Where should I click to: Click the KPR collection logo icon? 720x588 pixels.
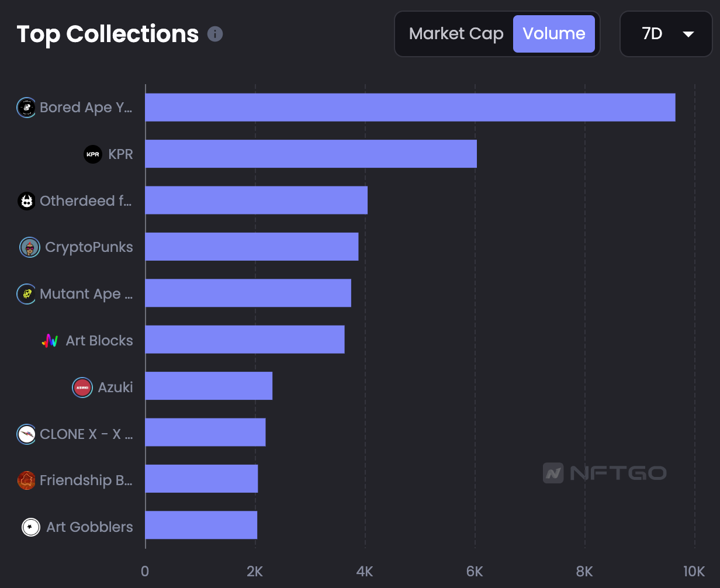[x=93, y=154]
